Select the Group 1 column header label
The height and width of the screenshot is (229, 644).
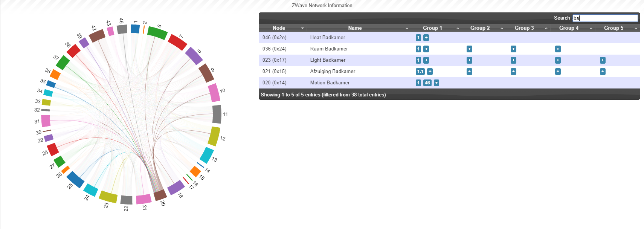pyautogui.click(x=432, y=28)
